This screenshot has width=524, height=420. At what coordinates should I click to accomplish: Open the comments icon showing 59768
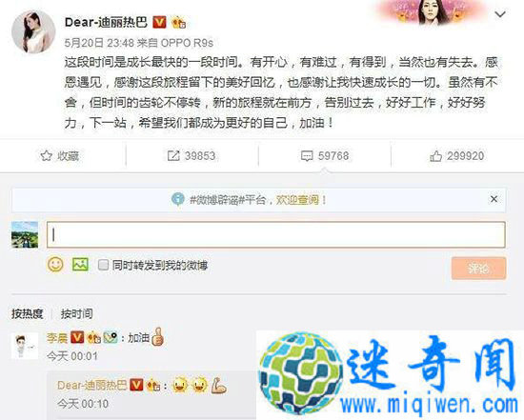click(307, 156)
